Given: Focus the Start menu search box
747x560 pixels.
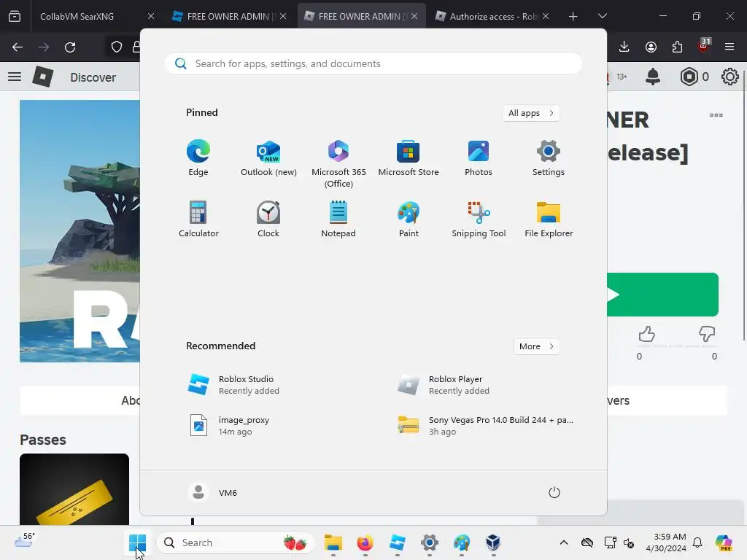Looking at the screenshot, I should click(373, 63).
